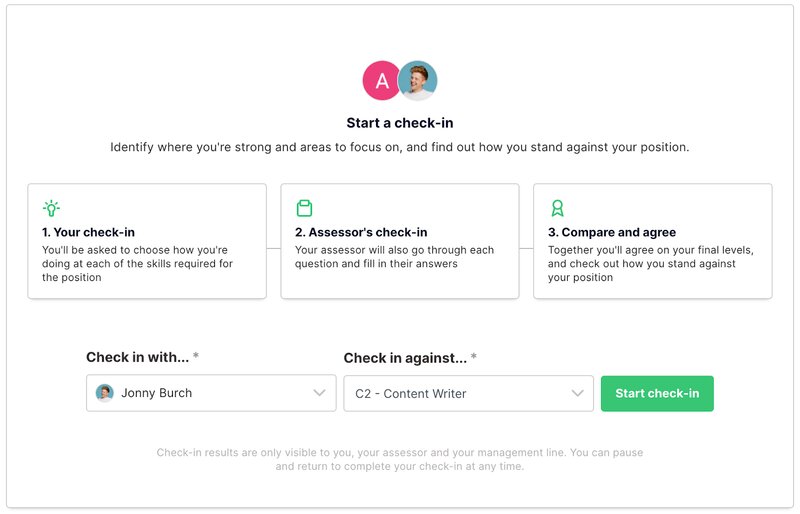Viewport: 800px width, 514px height.
Task: Select the "2. Assessor's check-in" step card
Action: (x=400, y=241)
